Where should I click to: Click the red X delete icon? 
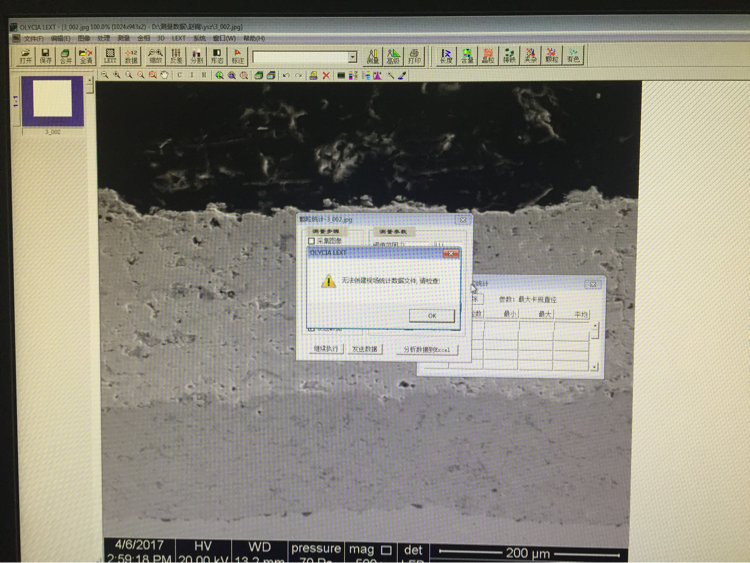[326, 76]
